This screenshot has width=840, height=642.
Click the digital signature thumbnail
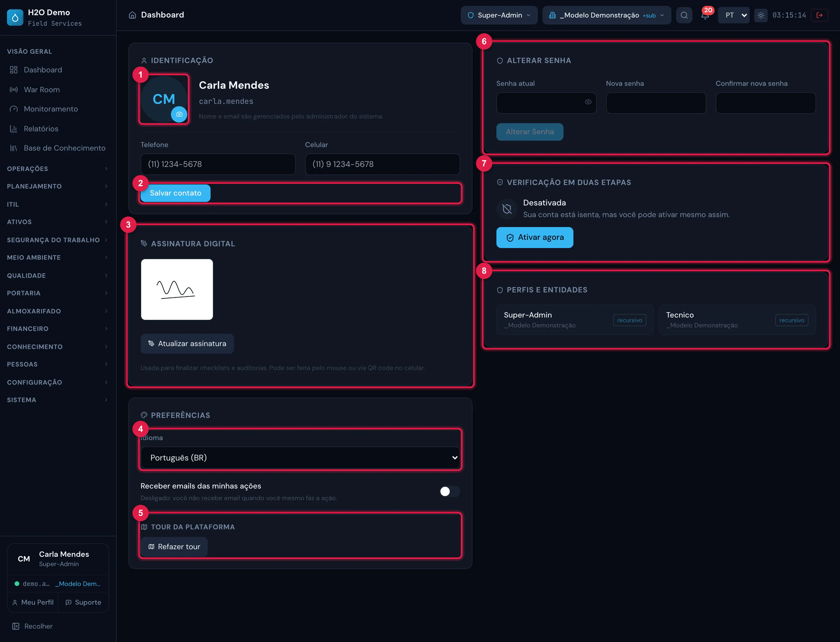click(177, 290)
